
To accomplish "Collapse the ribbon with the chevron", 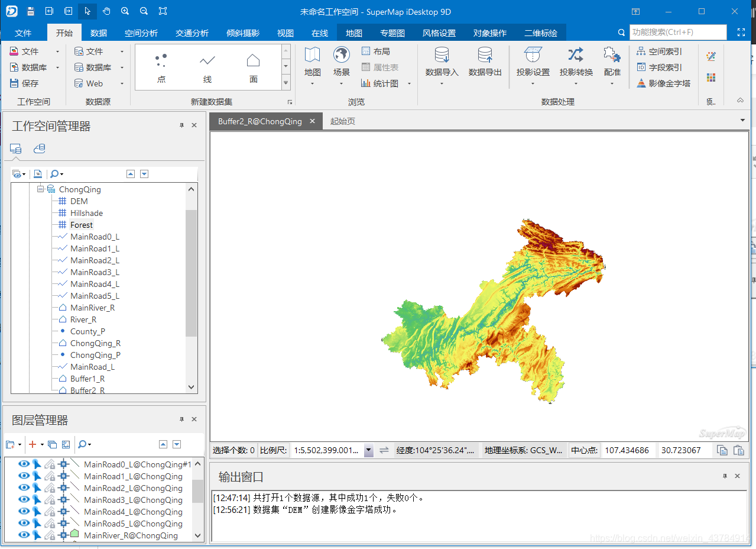I will 740,101.
